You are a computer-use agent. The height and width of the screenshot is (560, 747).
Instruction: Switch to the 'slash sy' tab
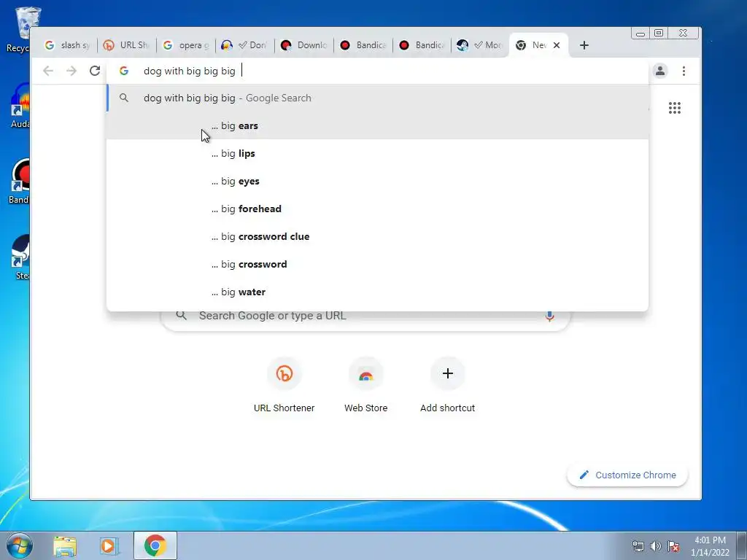point(67,45)
